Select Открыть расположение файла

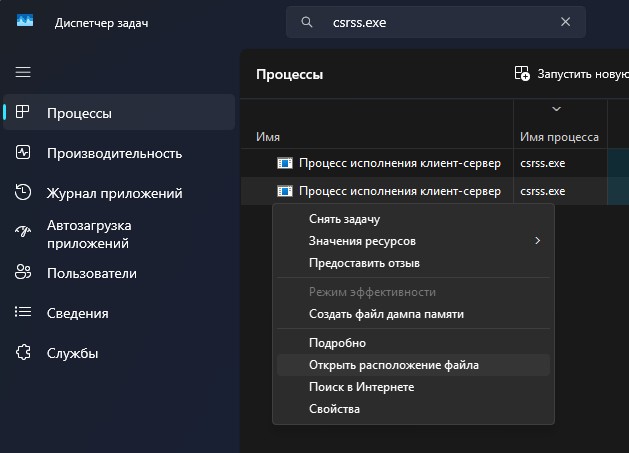click(413, 365)
